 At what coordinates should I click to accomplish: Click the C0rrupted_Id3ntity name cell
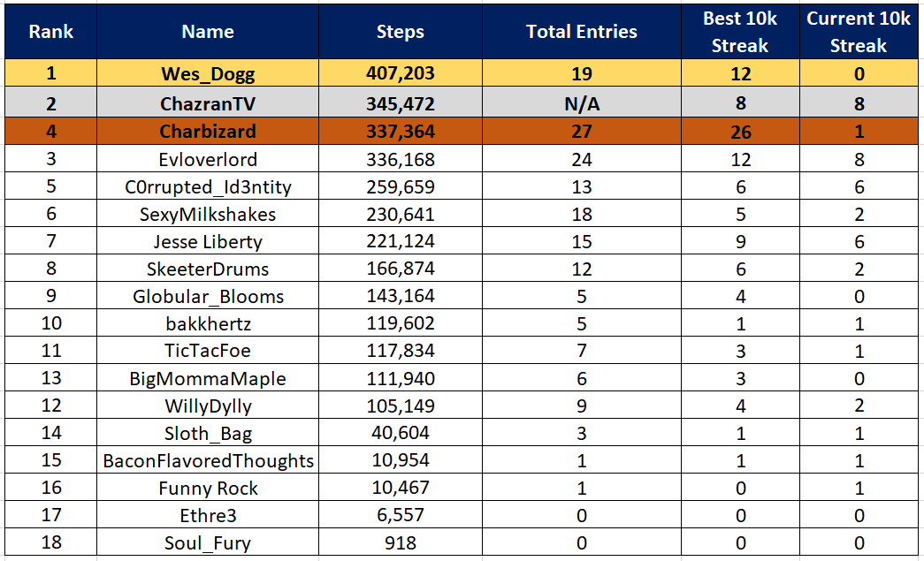click(x=208, y=186)
